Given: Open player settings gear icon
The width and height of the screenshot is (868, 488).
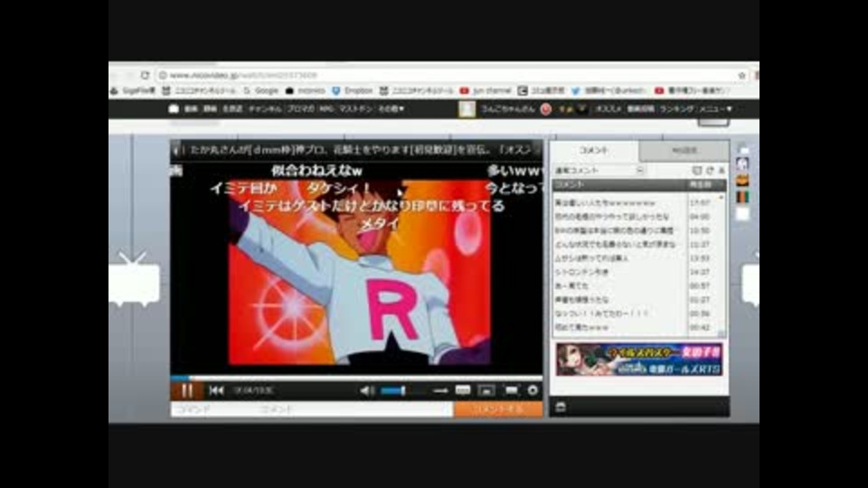Looking at the screenshot, I should [533, 390].
